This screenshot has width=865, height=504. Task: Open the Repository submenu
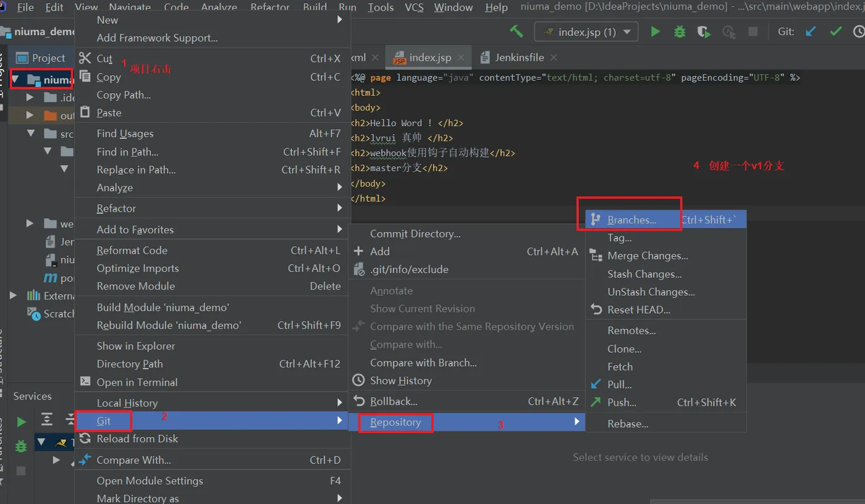click(466, 422)
